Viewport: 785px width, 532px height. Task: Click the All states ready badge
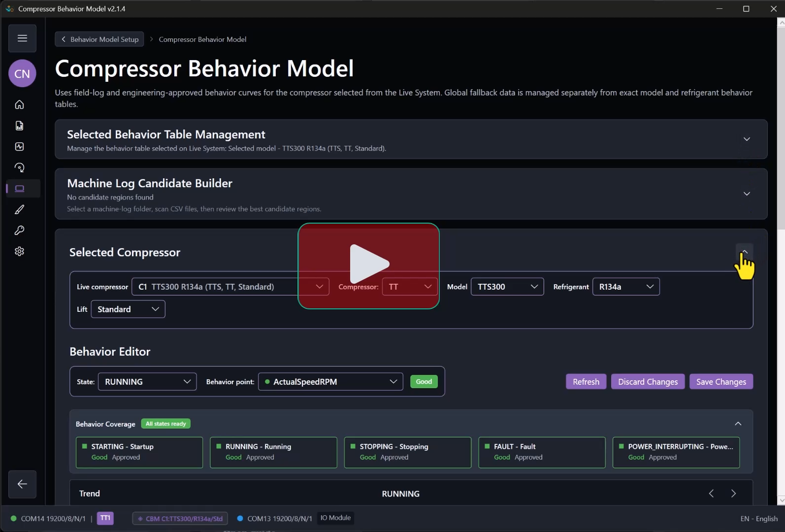click(165, 424)
